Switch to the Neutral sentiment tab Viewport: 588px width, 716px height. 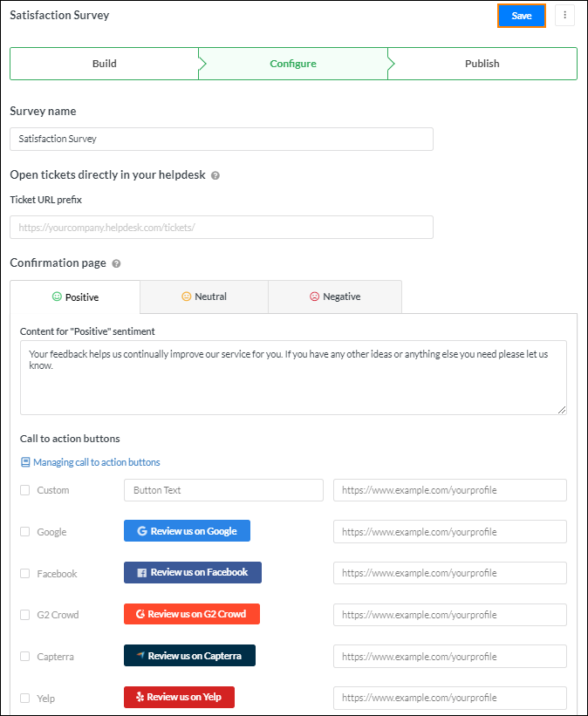click(x=204, y=297)
